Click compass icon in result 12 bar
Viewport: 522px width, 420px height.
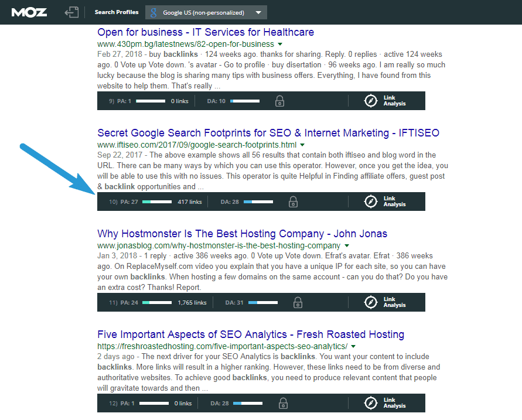tap(370, 404)
